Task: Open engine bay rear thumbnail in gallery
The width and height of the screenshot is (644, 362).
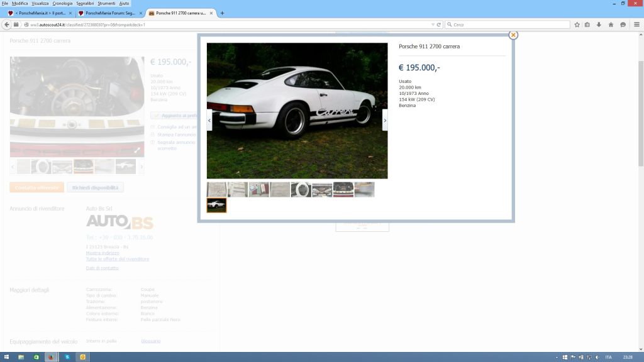Action: [x=343, y=190]
